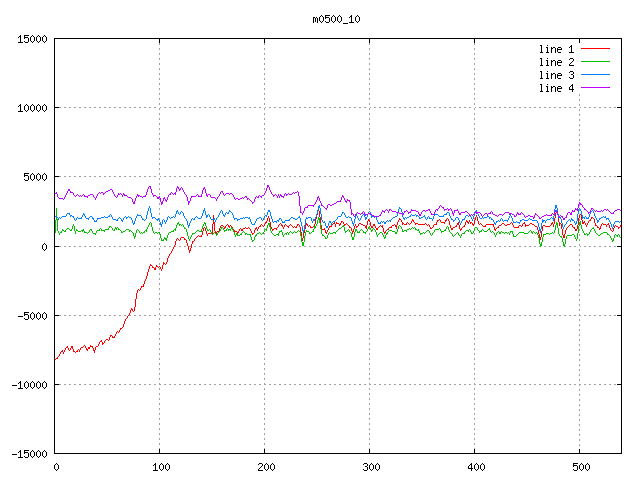Click the -10000 y-axis tick label

(29, 384)
